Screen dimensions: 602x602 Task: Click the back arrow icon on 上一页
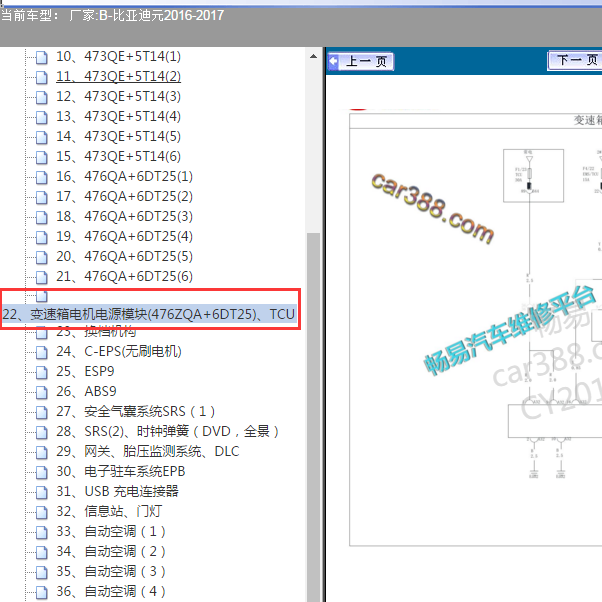333,61
